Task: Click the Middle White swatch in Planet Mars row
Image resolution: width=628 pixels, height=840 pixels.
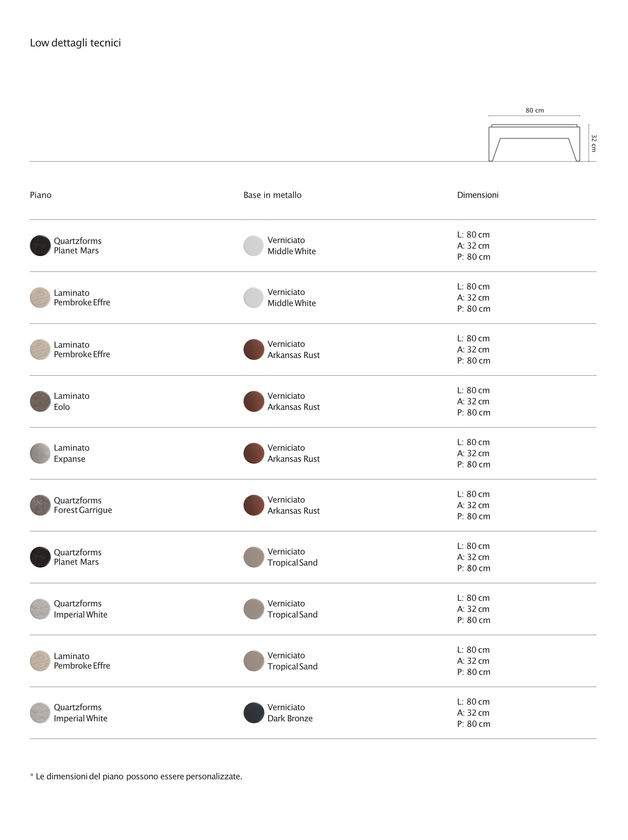Action: point(254,246)
